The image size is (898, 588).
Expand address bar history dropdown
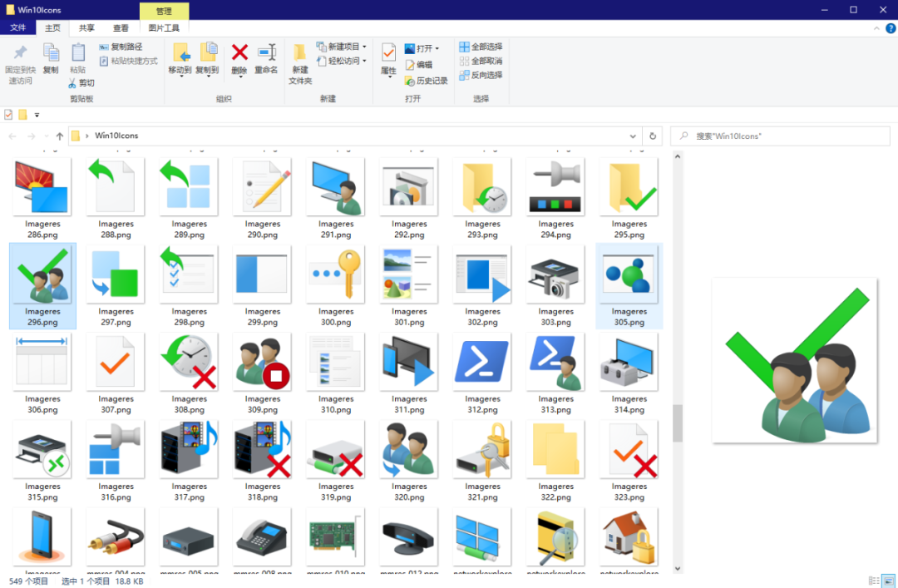click(633, 136)
